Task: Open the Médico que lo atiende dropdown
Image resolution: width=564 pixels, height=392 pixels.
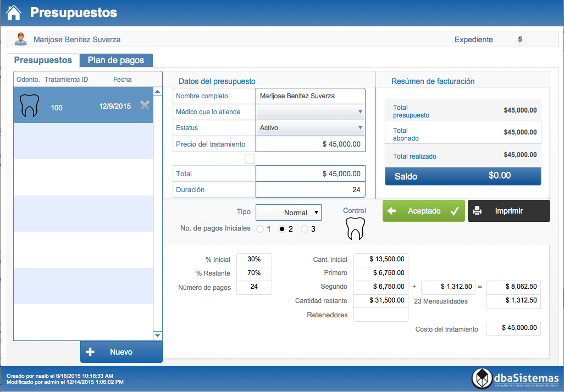Action: coord(310,112)
